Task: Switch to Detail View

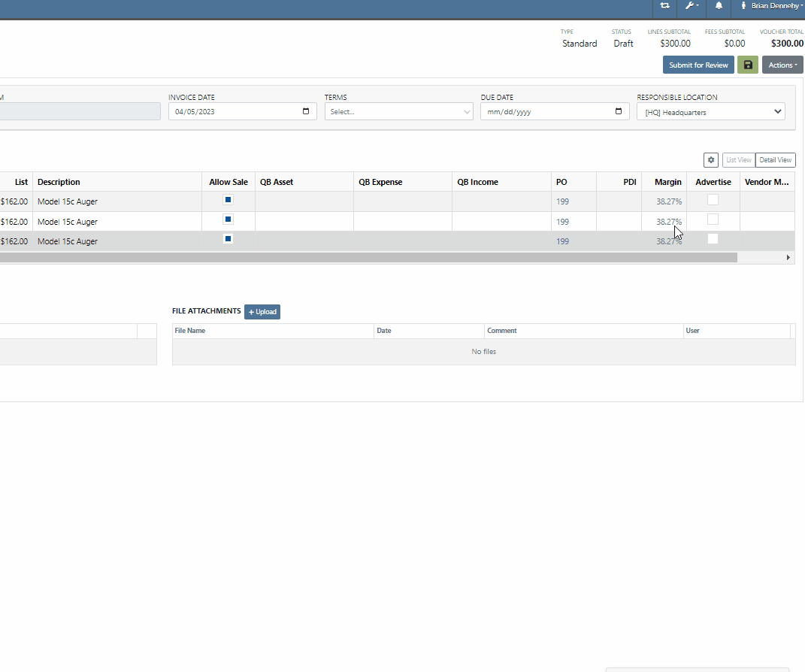Action: coord(775,160)
